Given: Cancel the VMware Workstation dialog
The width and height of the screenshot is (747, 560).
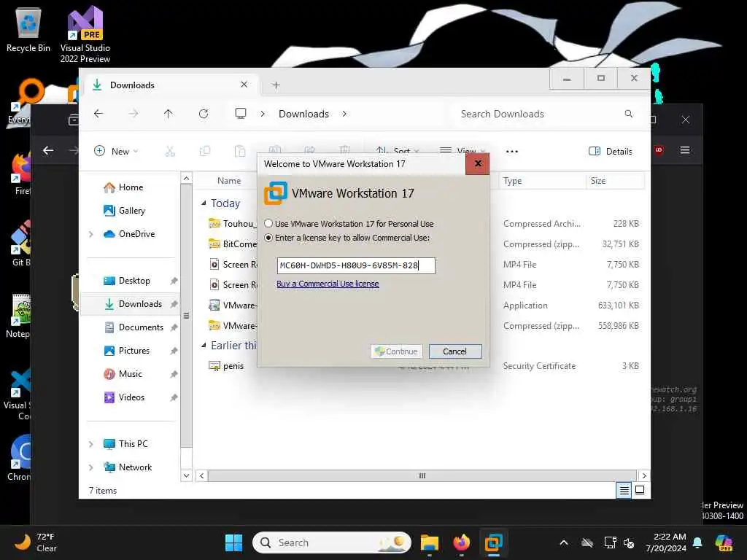Looking at the screenshot, I should point(455,351).
